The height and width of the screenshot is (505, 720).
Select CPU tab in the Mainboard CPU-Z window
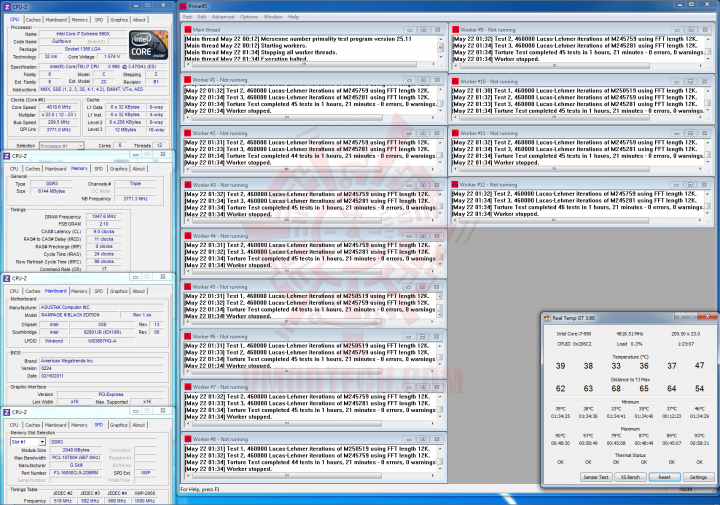click(x=14, y=291)
